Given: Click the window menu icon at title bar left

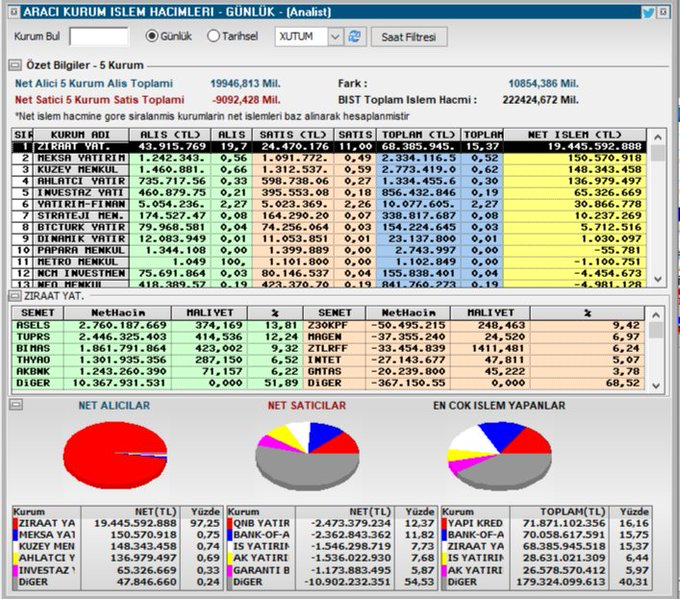Looking at the screenshot, I should click(x=14, y=12).
